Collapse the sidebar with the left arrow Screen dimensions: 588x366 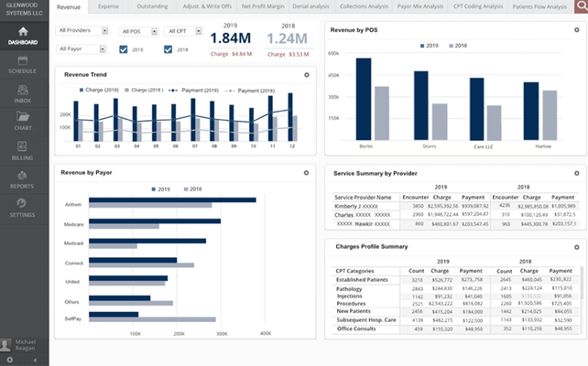point(34,360)
